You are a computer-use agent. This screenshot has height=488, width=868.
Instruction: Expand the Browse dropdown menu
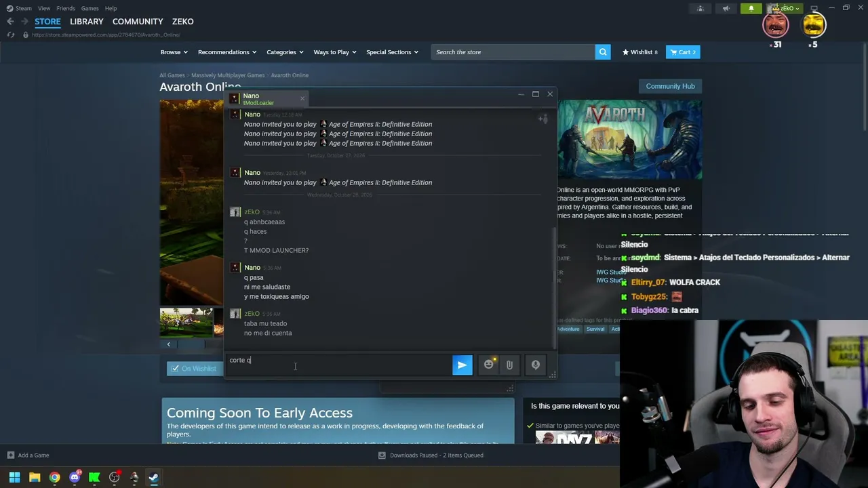174,52
